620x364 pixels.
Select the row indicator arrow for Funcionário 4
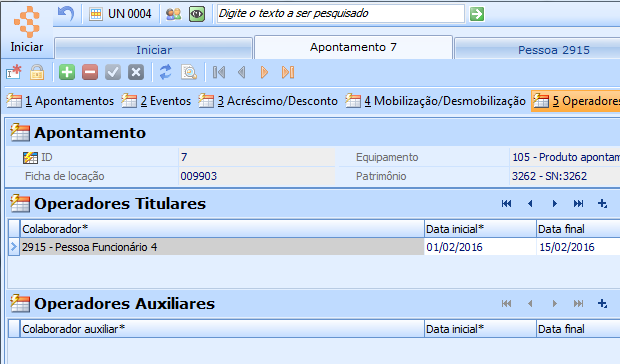point(14,247)
